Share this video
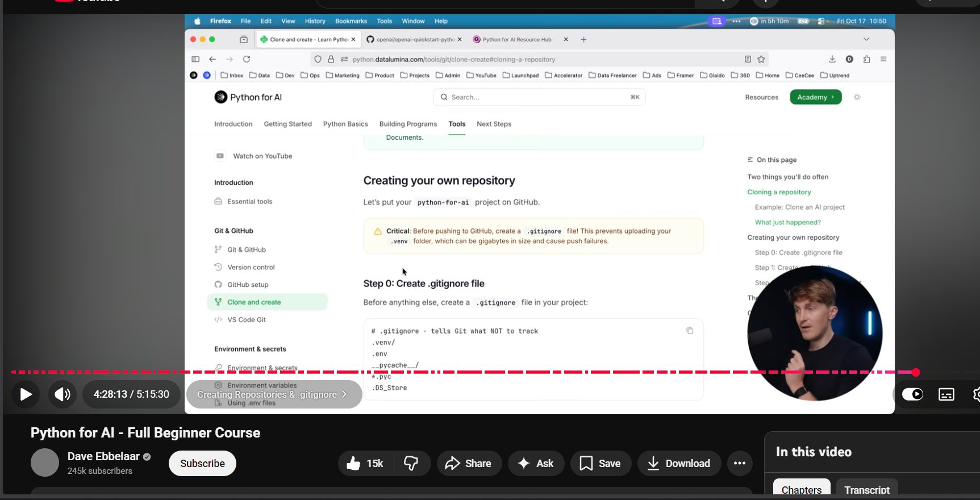The image size is (980, 500). click(x=469, y=464)
